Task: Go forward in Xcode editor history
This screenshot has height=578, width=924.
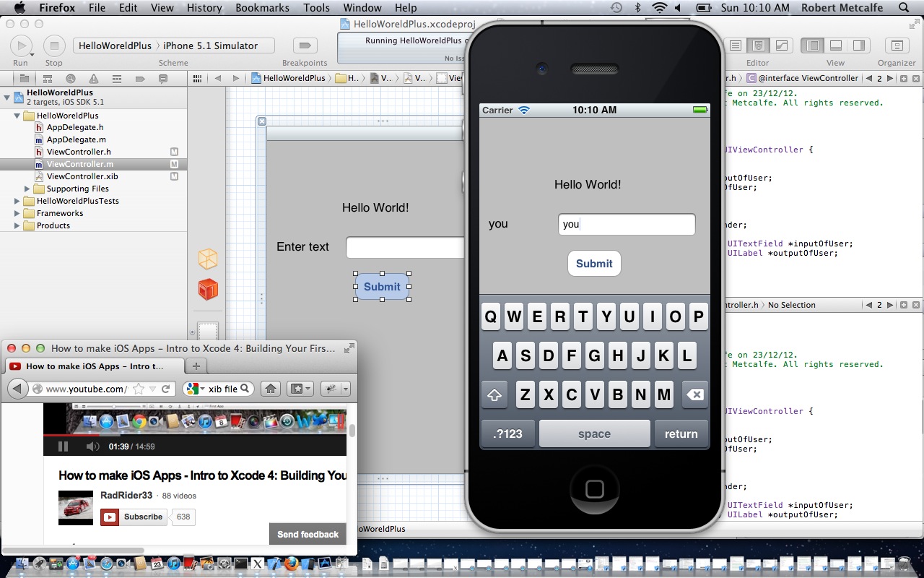Action: (x=235, y=78)
